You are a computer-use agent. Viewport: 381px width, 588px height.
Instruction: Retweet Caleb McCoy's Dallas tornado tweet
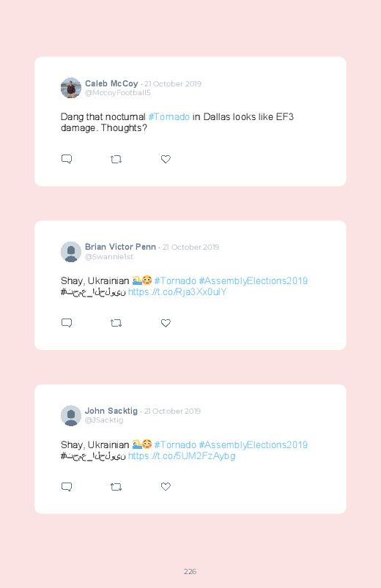pos(116,160)
